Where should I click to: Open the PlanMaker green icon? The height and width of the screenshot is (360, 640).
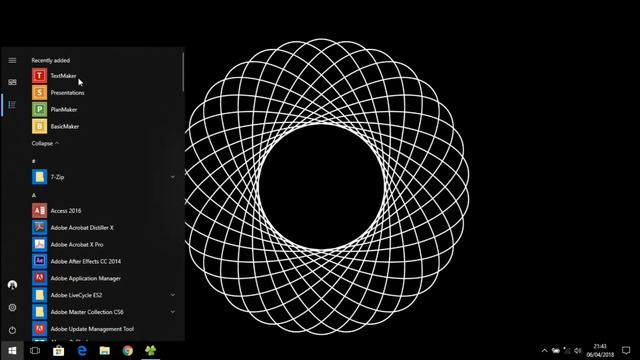pos(40,109)
